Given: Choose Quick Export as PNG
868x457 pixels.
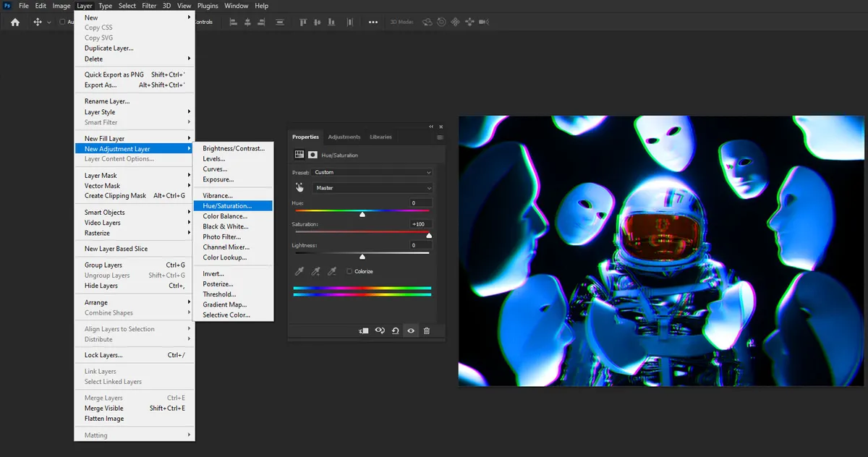Looking at the screenshot, I should click(x=135, y=74).
